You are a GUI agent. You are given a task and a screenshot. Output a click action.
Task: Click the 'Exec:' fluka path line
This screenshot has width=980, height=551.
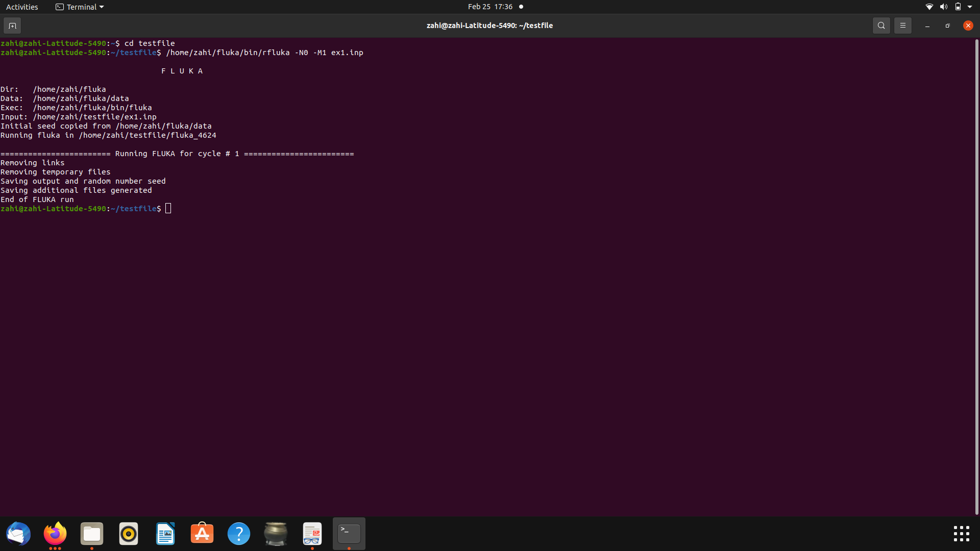pos(76,108)
